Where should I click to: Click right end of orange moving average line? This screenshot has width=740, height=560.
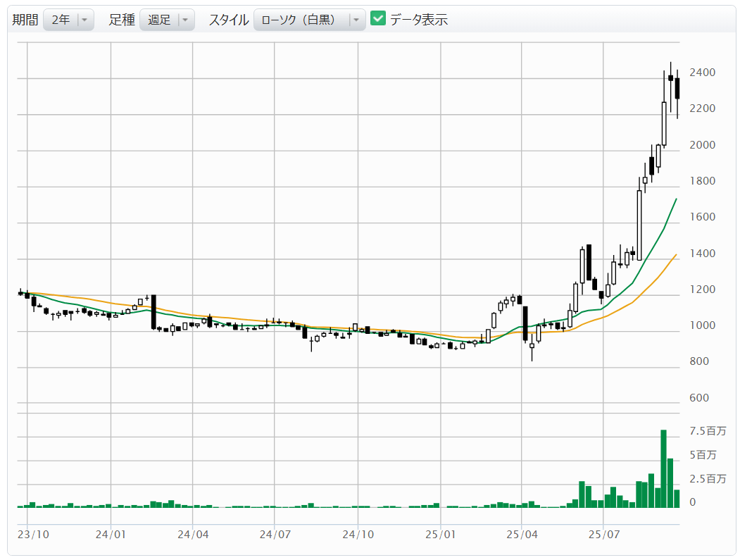coord(676,255)
